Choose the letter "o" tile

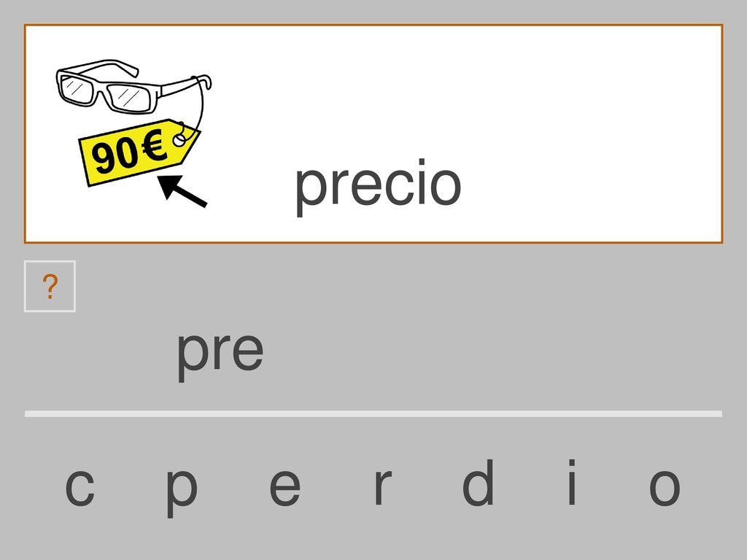pos(665,486)
